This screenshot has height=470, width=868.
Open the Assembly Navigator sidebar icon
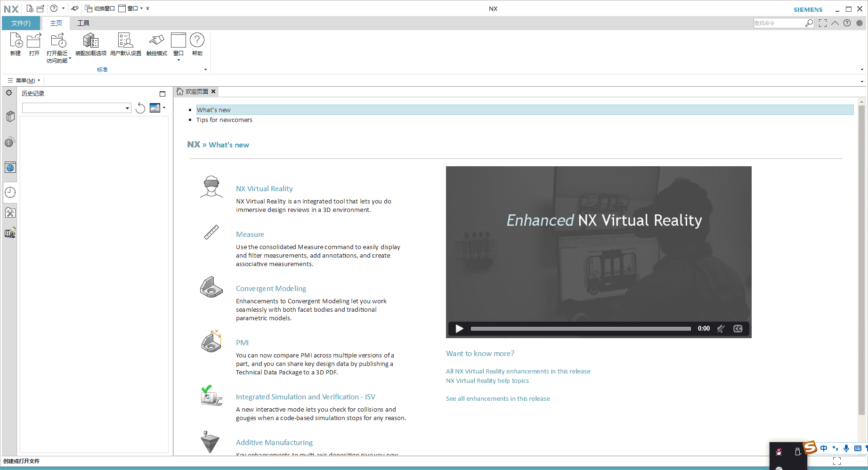(10, 116)
